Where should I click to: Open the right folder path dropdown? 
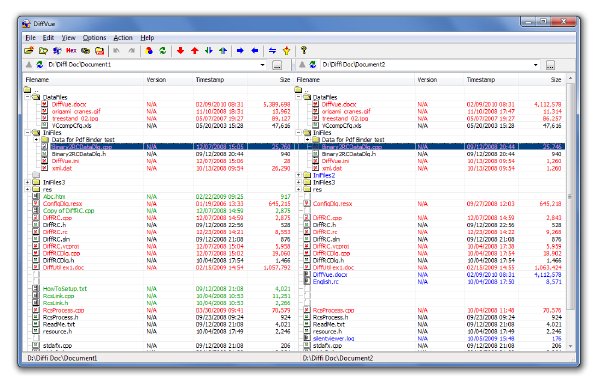pyautogui.click(x=535, y=65)
